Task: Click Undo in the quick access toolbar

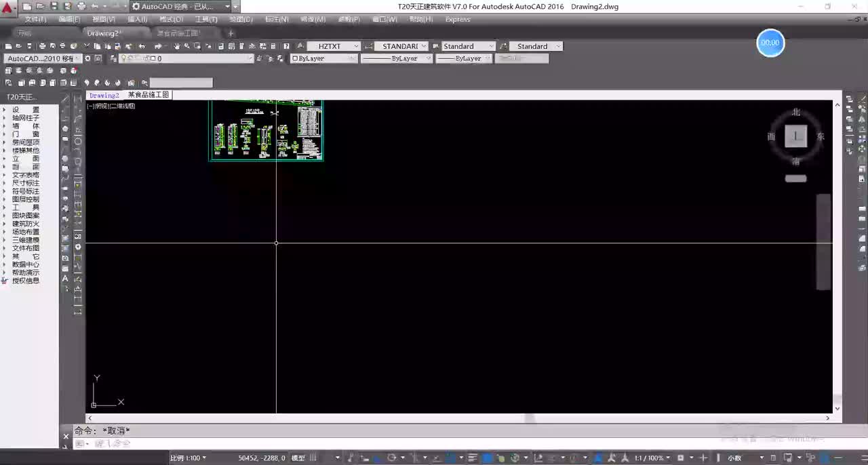Action: pyautogui.click(x=95, y=6)
